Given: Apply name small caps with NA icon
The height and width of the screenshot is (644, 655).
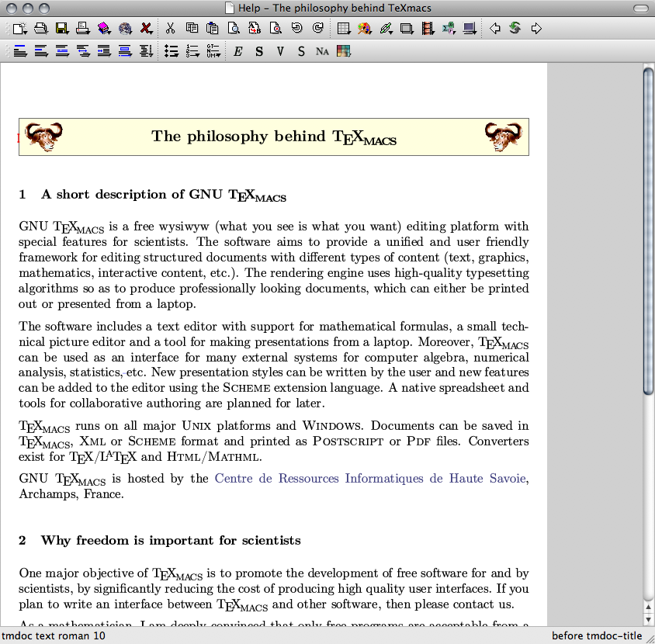Looking at the screenshot, I should point(322,51).
